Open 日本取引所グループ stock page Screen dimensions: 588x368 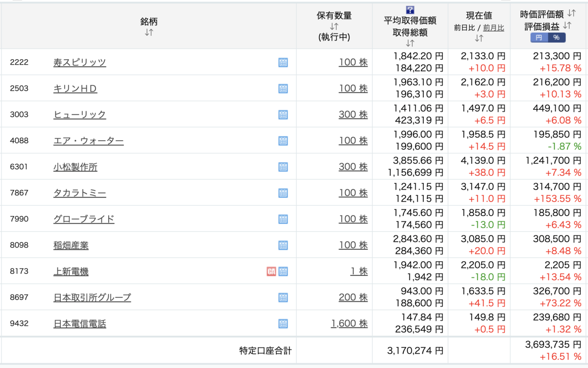coord(92,297)
